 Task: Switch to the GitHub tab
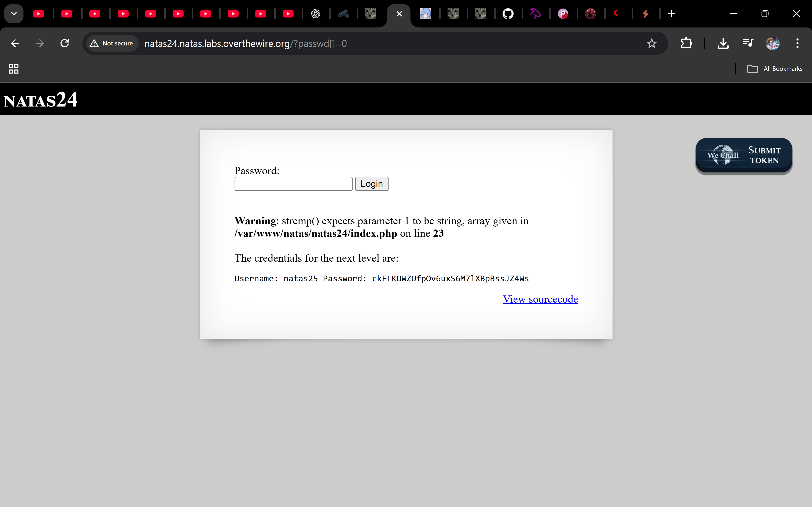tap(508, 14)
